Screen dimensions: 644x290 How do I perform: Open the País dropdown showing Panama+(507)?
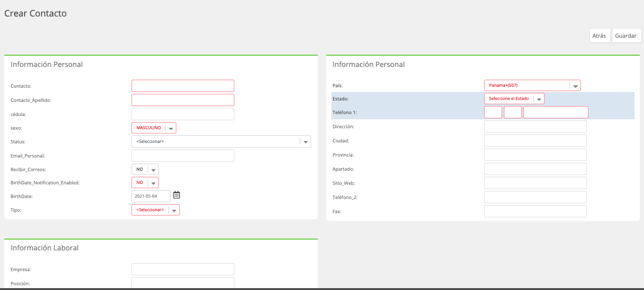[x=532, y=85]
